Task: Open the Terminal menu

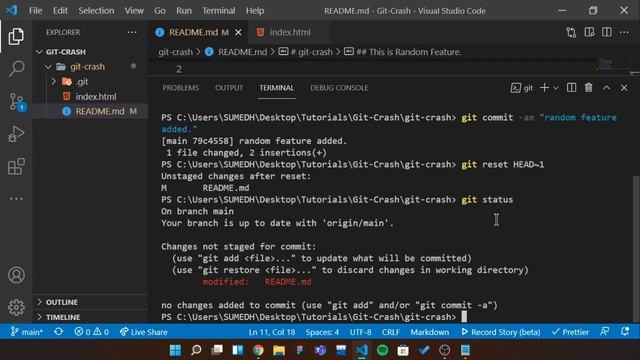Action: 218,11
